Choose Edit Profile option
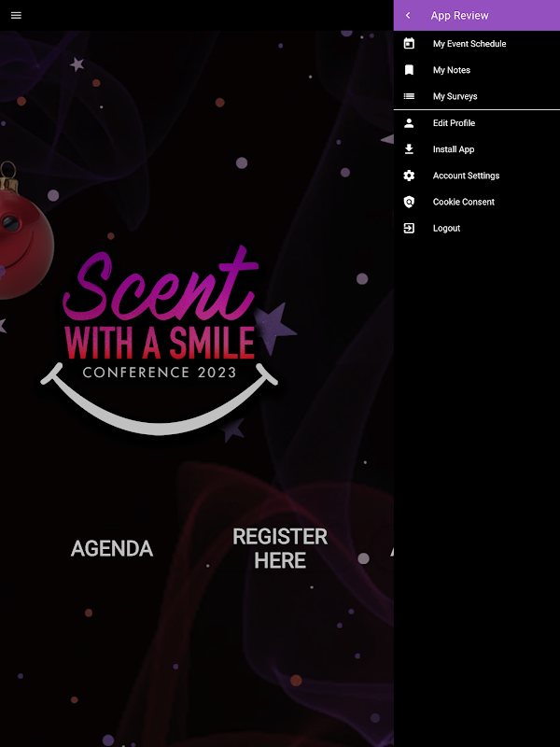This screenshot has width=560, height=747. 477,123
